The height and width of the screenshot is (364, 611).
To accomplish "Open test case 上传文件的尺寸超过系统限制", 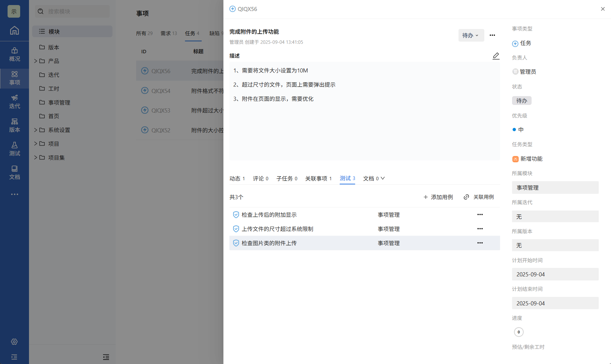I will point(277,229).
